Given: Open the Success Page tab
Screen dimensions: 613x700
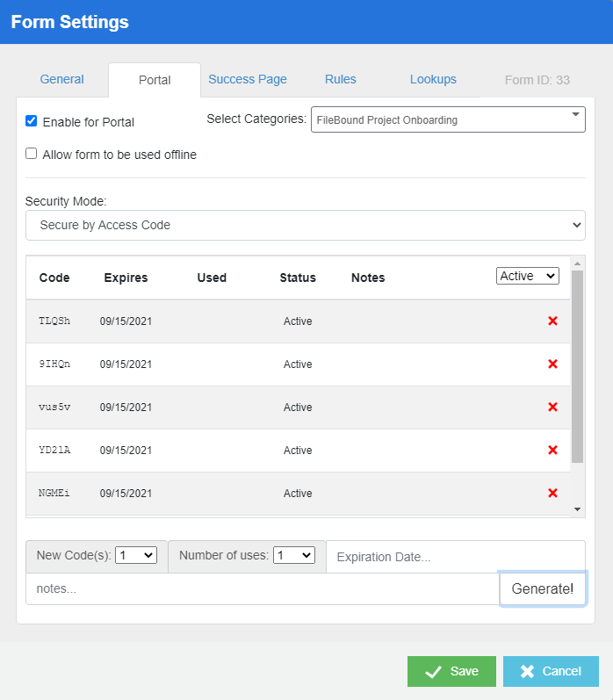Looking at the screenshot, I should click(248, 79).
